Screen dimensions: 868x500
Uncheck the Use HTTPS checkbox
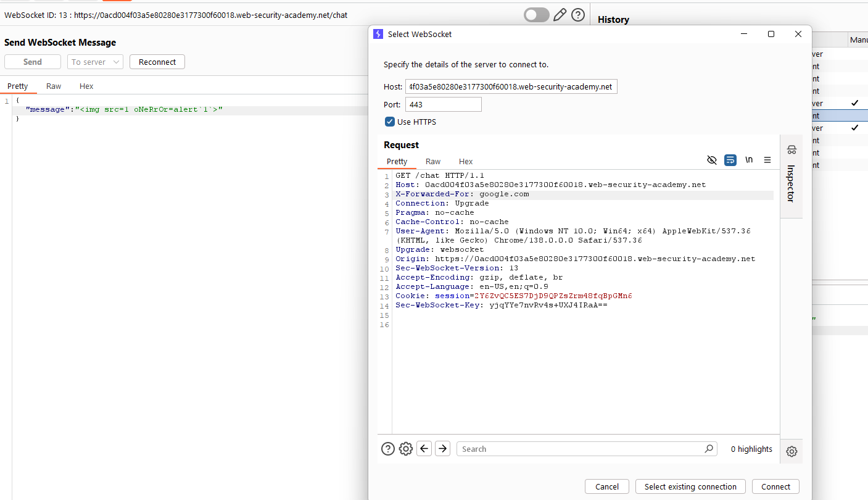coord(390,122)
